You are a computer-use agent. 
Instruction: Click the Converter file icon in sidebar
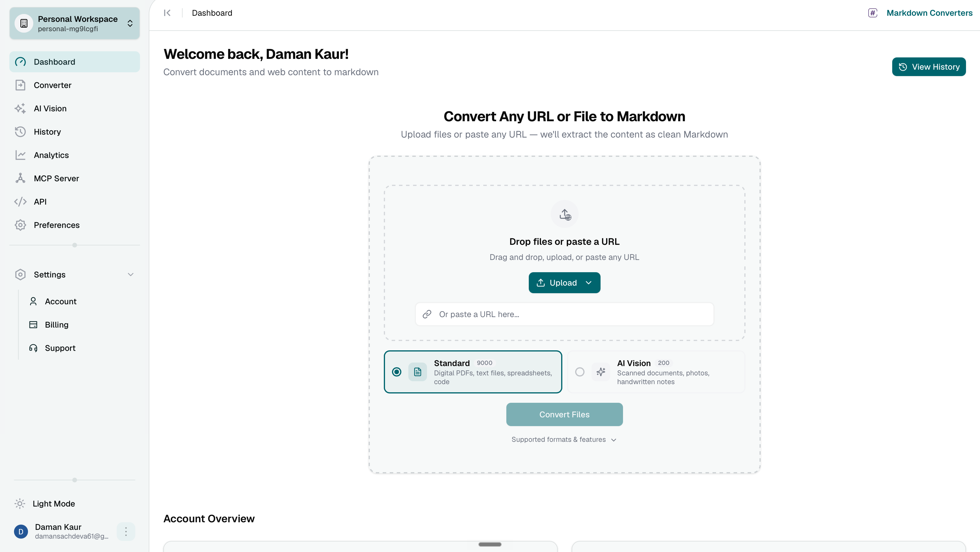click(20, 85)
